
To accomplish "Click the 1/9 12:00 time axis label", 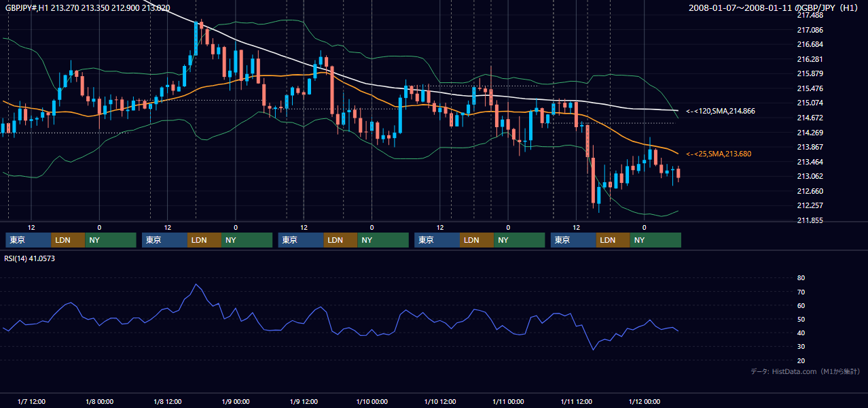I will pyautogui.click(x=304, y=402).
